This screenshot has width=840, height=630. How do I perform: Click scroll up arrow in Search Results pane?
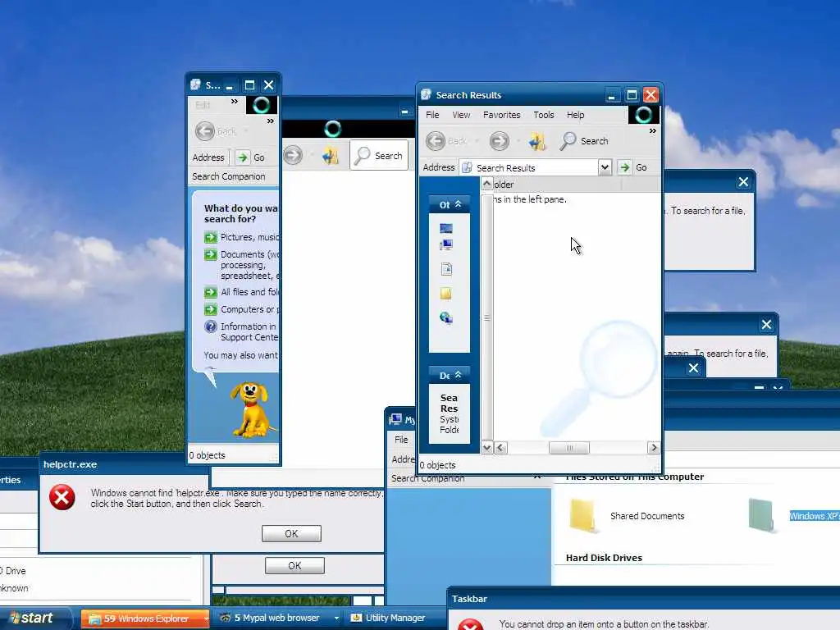click(x=487, y=184)
